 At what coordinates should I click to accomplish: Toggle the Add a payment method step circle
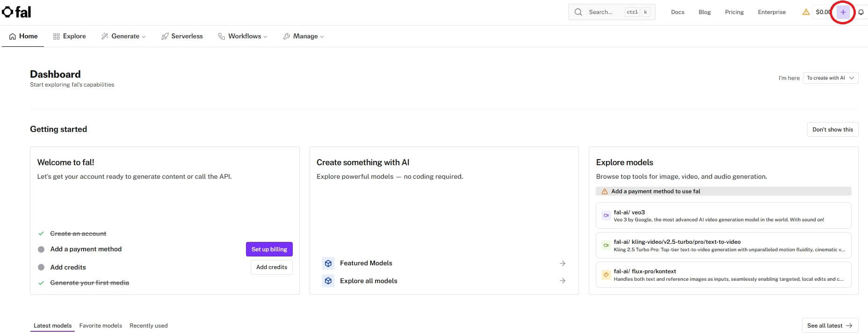click(x=41, y=249)
